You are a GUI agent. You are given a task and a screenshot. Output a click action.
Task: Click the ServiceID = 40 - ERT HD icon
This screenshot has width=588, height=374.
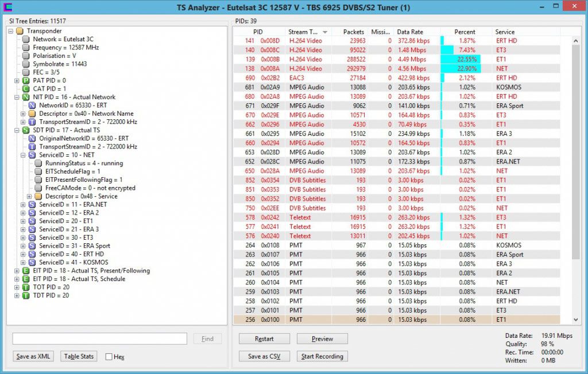click(32, 254)
